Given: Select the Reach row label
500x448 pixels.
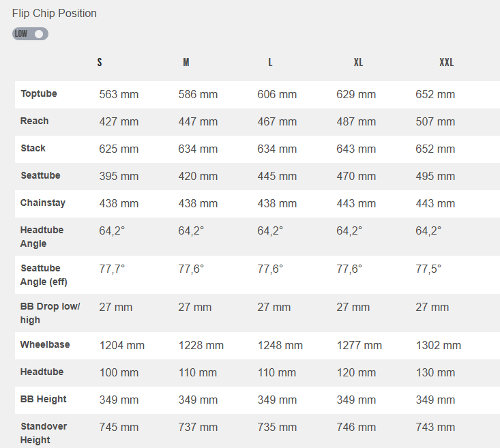Looking at the screenshot, I should point(35,121).
